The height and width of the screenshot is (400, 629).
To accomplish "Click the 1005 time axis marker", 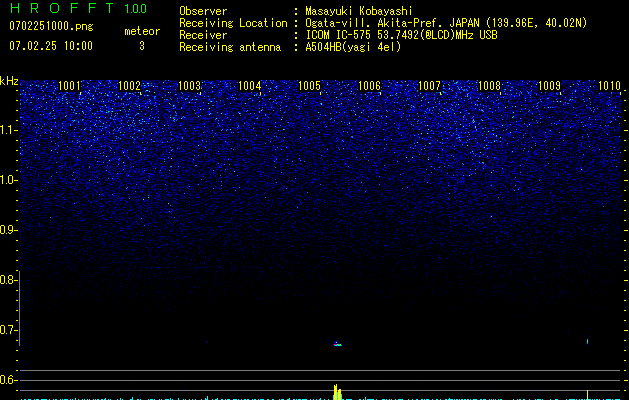I will pyautogui.click(x=309, y=86).
